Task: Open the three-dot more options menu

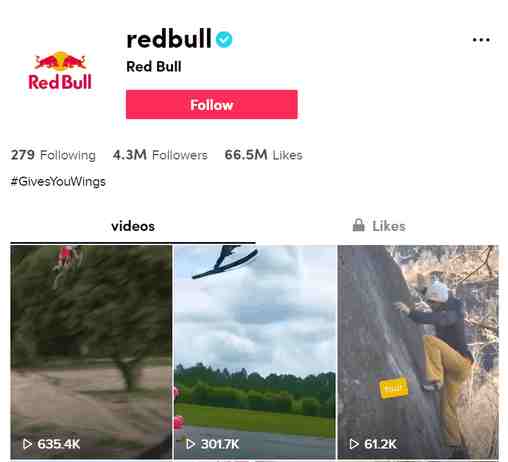Action: 481,40
